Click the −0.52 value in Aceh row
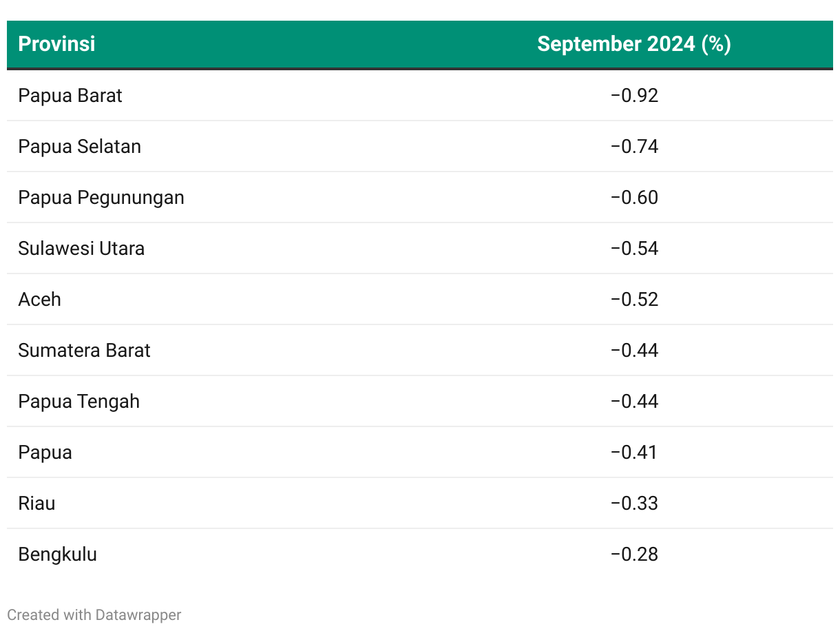 coord(634,299)
